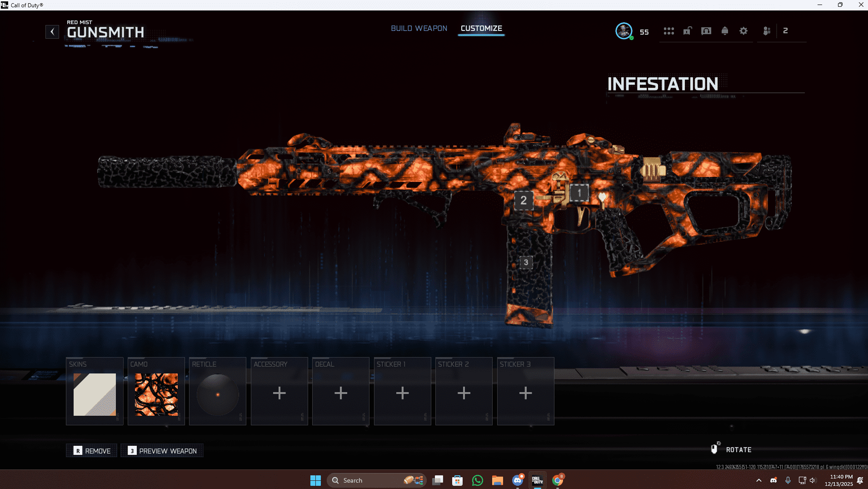Select the Customize tab
The image size is (868, 489).
(481, 28)
